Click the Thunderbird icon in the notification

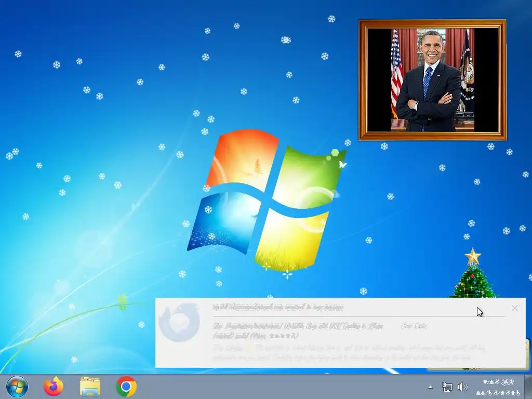coord(180,322)
